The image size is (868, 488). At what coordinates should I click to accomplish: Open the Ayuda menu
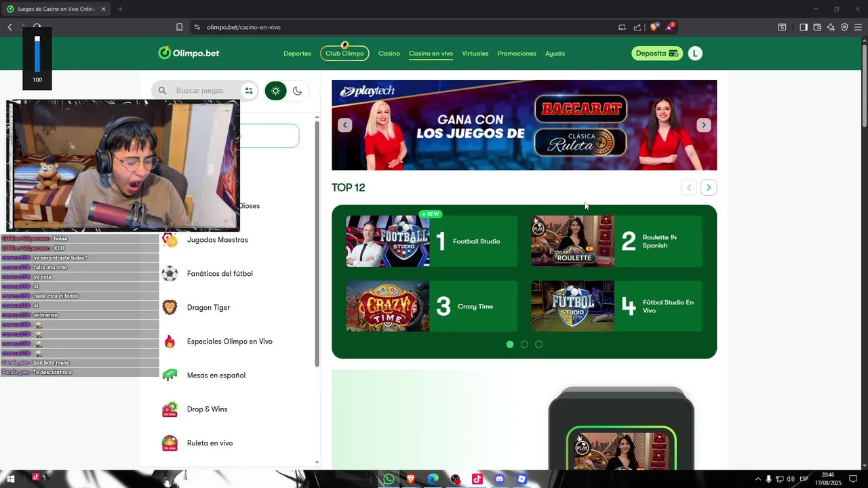555,54
